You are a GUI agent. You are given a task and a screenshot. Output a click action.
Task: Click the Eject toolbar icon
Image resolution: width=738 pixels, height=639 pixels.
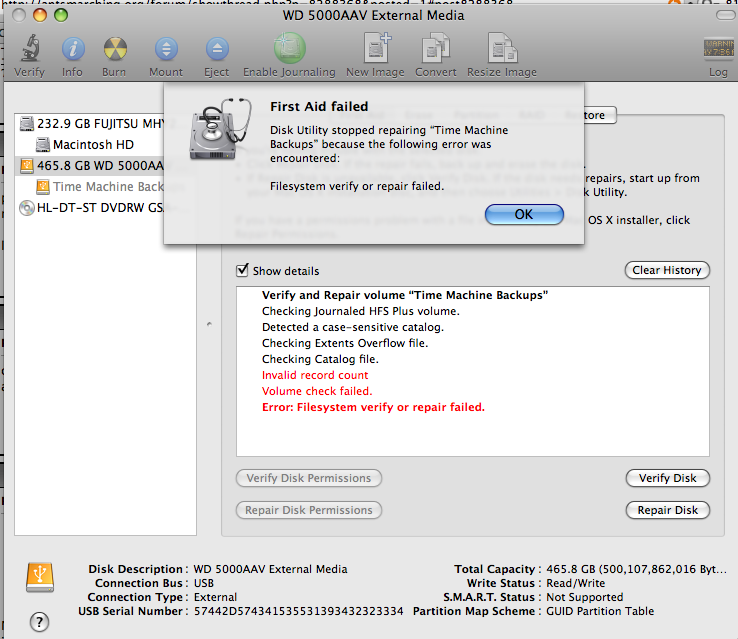[x=217, y=48]
